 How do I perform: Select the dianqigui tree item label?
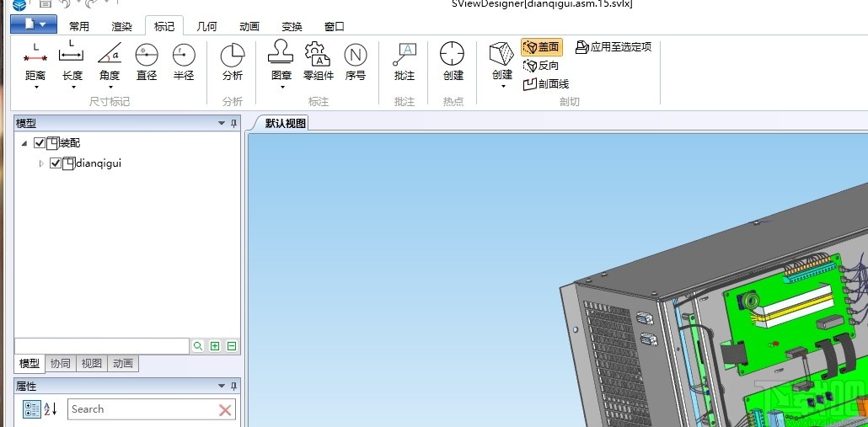click(x=98, y=163)
